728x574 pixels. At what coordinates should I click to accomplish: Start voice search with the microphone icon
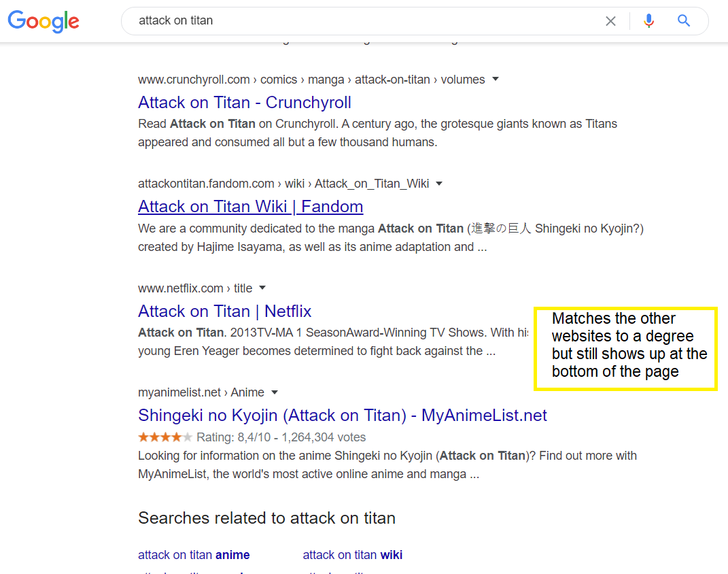click(648, 21)
